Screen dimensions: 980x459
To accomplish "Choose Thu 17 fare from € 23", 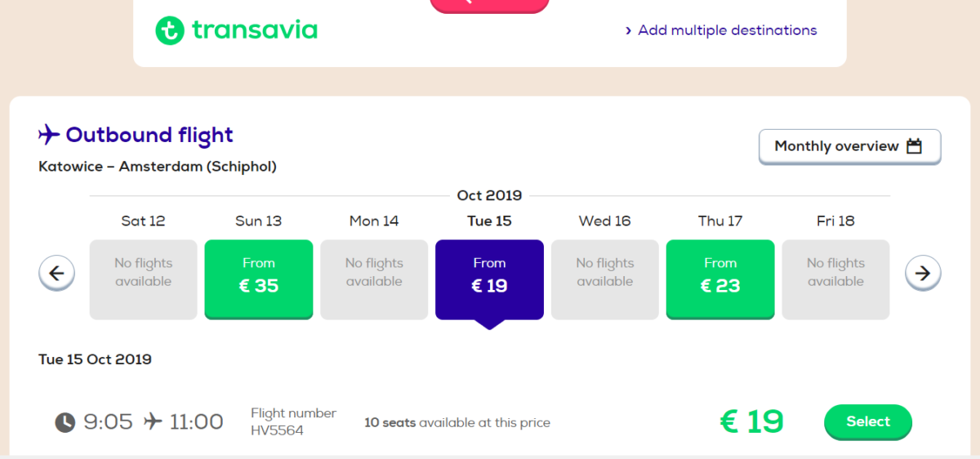I will click(720, 279).
